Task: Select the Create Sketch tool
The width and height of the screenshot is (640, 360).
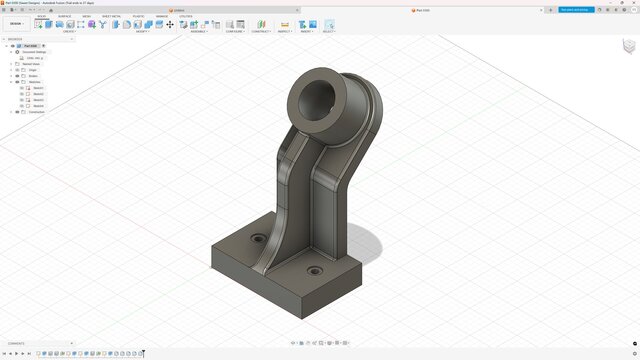Action: (x=38, y=24)
